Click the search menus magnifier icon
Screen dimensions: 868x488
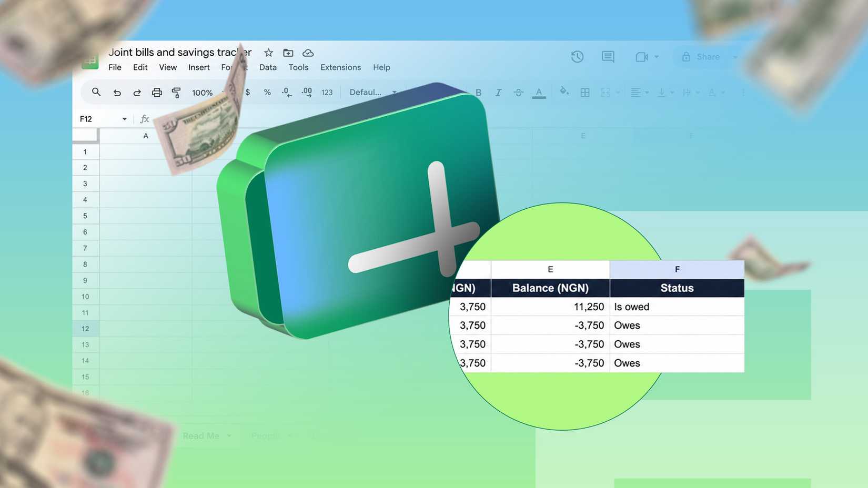(96, 92)
